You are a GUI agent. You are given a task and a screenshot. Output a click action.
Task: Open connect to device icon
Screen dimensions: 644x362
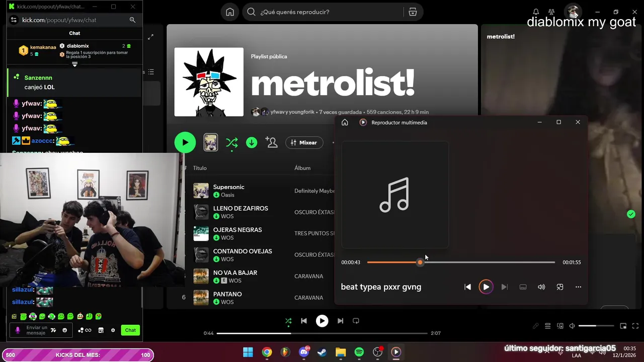click(x=560, y=326)
